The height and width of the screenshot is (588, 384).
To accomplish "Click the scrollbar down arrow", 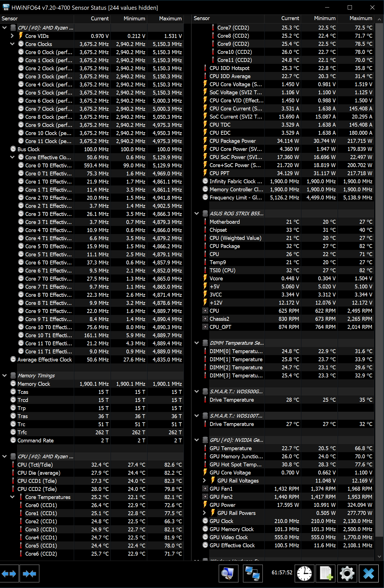I will [379, 556].
